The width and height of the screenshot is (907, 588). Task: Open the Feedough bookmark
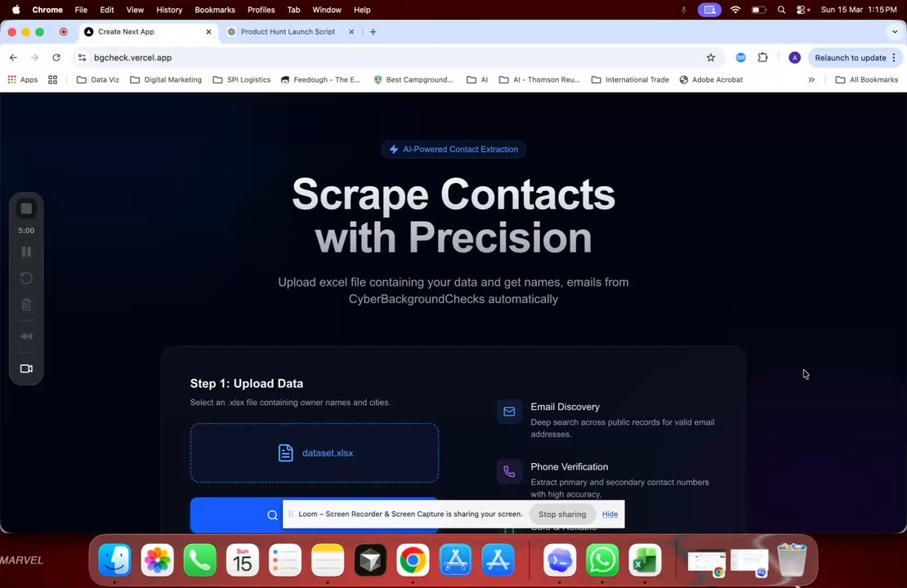click(319, 80)
